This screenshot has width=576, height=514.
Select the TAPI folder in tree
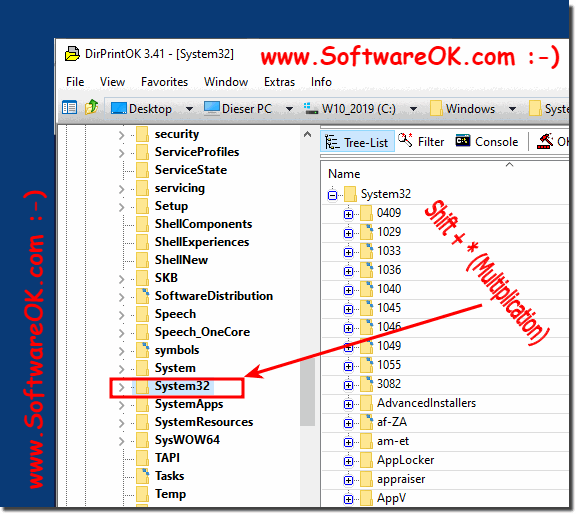click(x=167, y=458)
